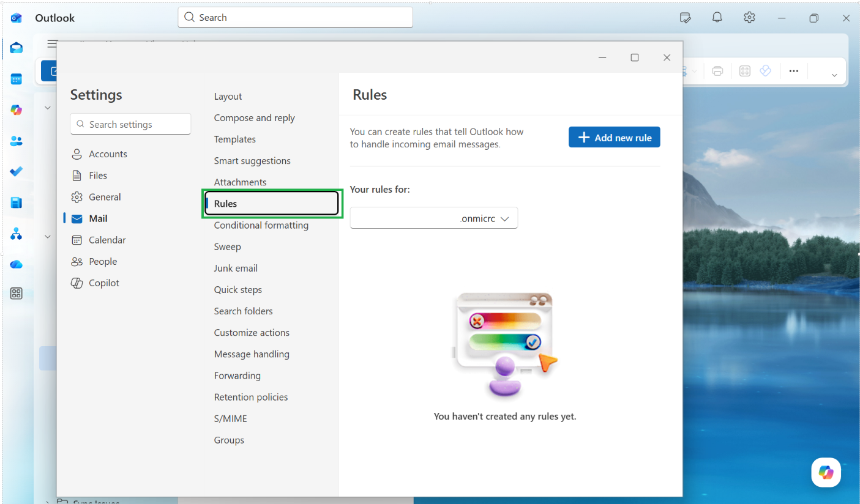Open the More apps grid icon

17,294
